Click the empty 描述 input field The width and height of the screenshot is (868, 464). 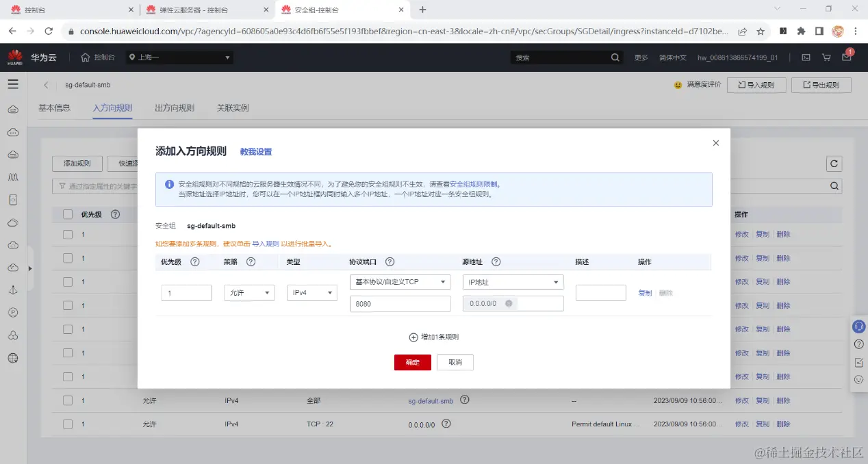click(601, 293)
